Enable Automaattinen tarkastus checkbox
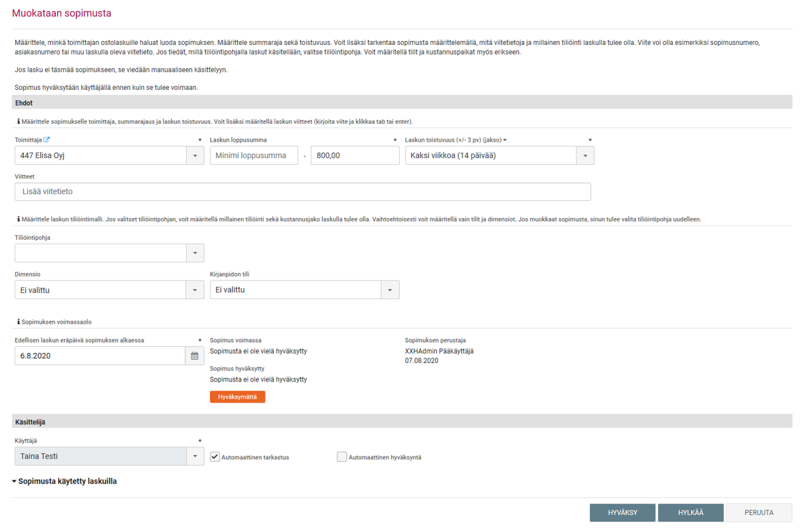The height and width of the screenshot is (530, 812). 215,456
